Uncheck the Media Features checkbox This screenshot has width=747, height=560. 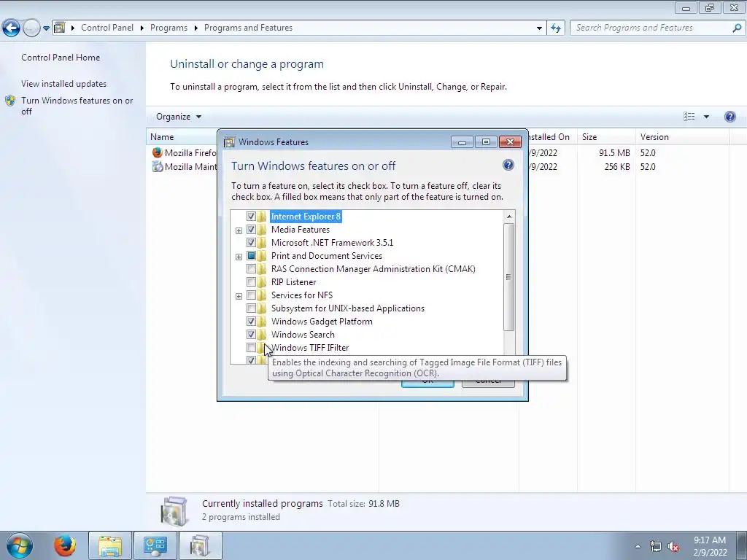(251, 230)
